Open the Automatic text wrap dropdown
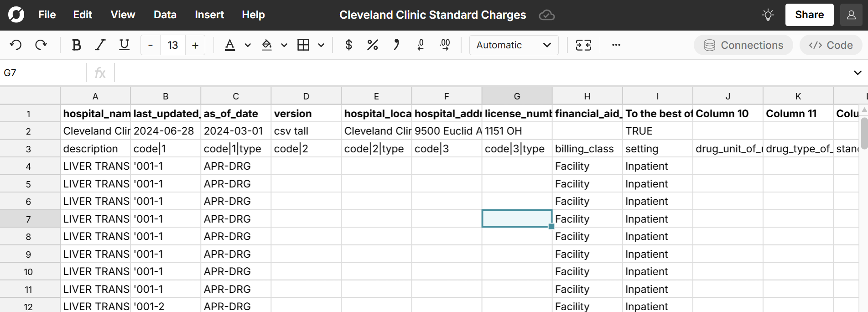Viewport: 868px width, 312px height. [514, 45]
